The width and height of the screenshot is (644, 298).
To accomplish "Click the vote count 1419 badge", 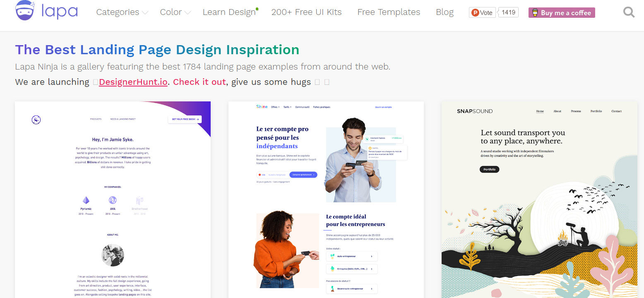I will click(508, 12).
